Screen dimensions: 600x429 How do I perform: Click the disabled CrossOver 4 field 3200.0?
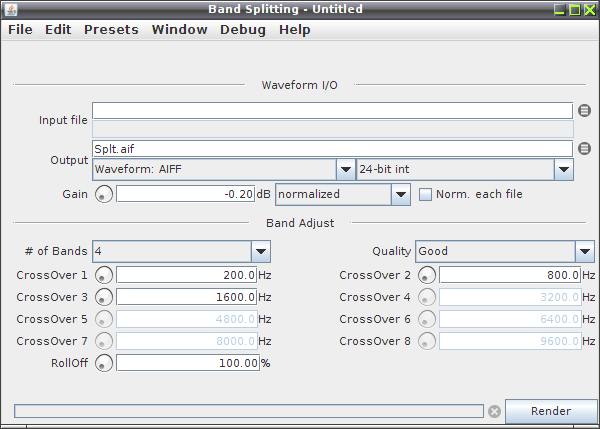[510, 297]
